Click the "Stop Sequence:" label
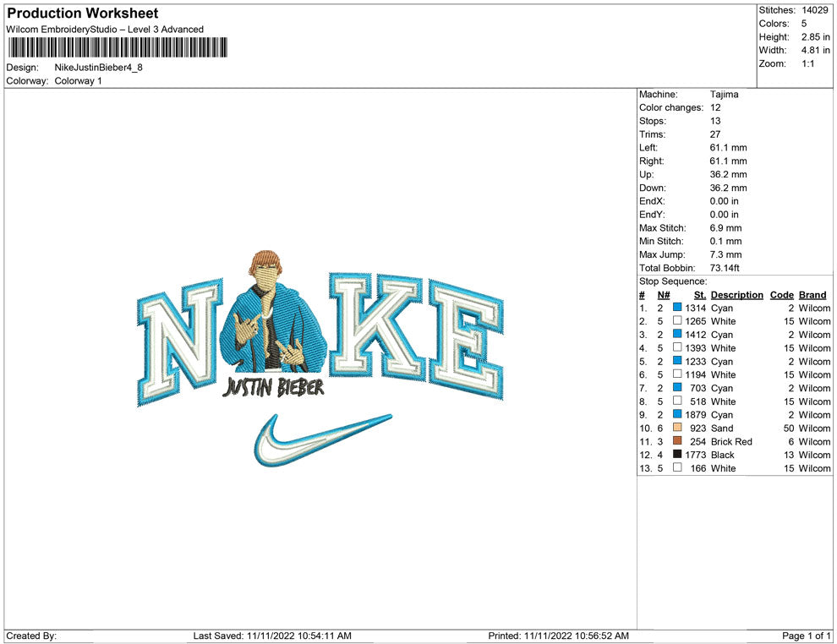837x644 pixels. pyautogui.click(x=673, y=281)
